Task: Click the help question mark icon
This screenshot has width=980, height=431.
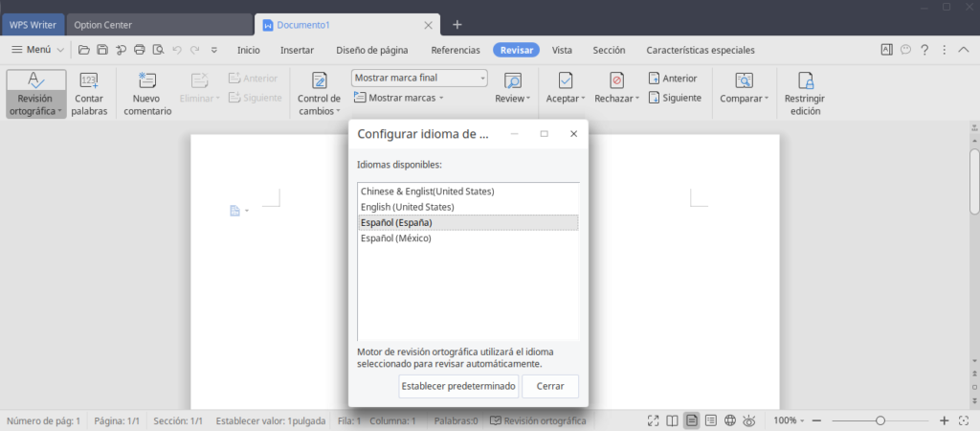Action: 924,50
